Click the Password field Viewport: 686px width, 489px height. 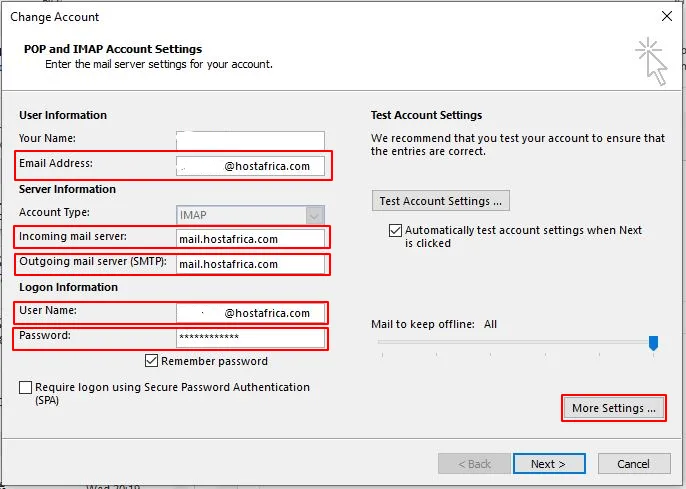pos(250,337)
